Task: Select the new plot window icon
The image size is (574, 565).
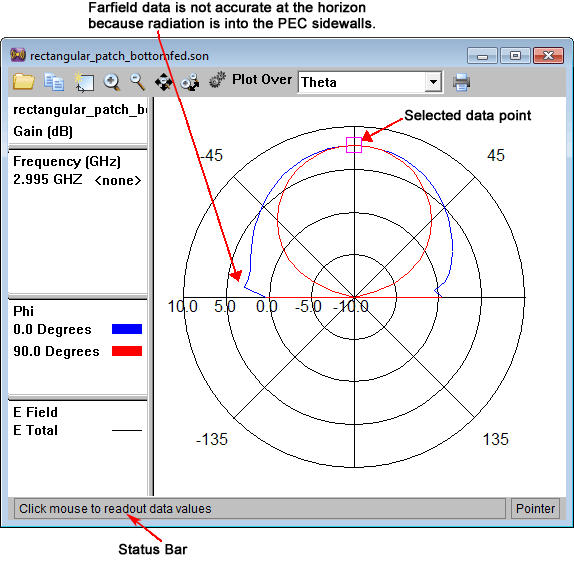Action: click(84, 82)
